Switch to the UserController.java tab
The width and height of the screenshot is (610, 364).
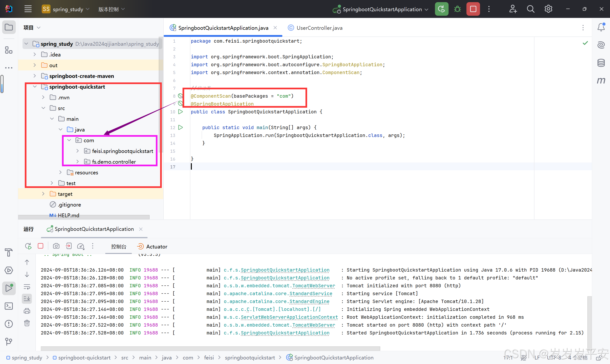point(315,28)
